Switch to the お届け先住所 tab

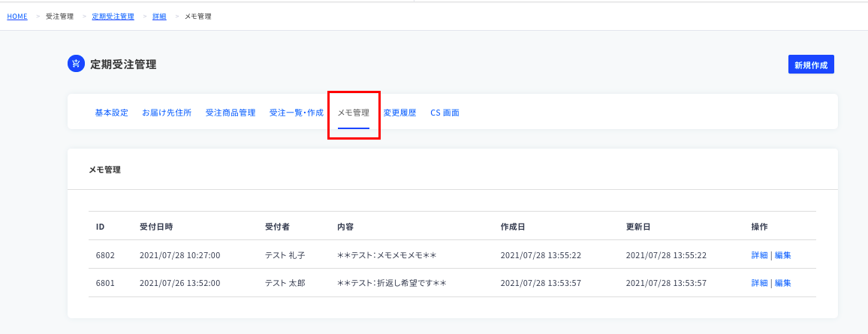pos(167,113)
